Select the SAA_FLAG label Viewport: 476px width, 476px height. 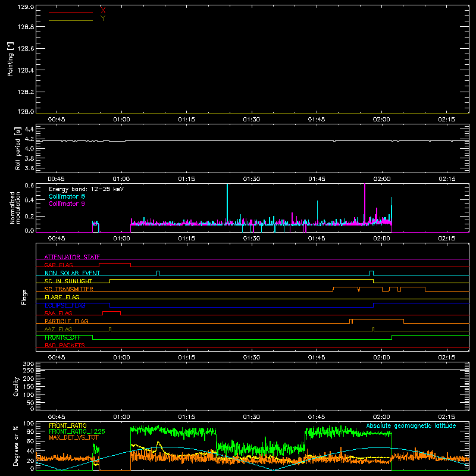[58, 313]
